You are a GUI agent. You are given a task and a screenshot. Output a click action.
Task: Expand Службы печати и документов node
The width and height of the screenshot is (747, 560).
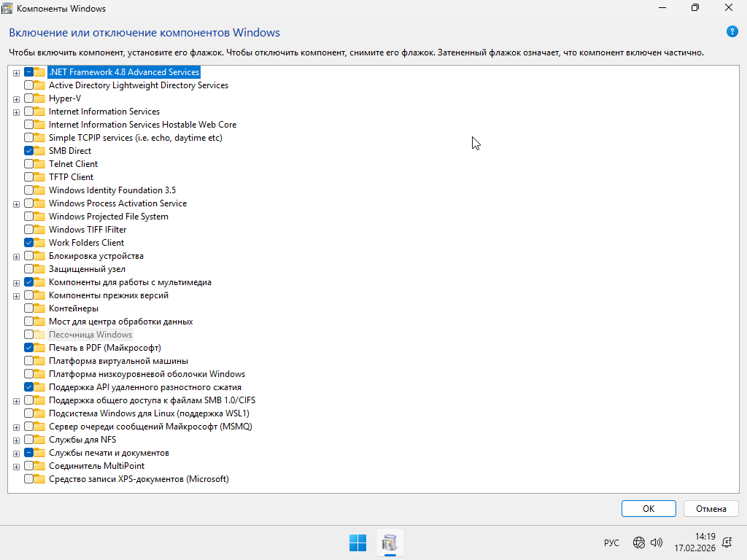pyautogui.click(x=16, y=454)
